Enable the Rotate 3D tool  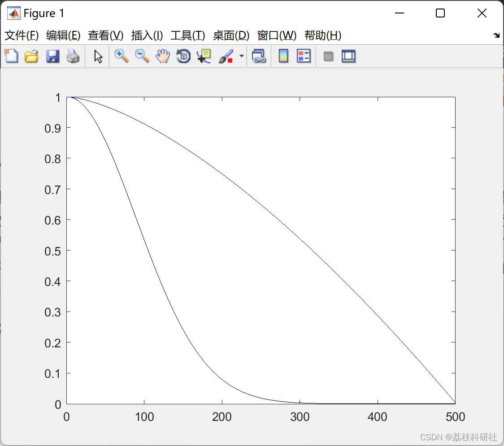[183, 56]
